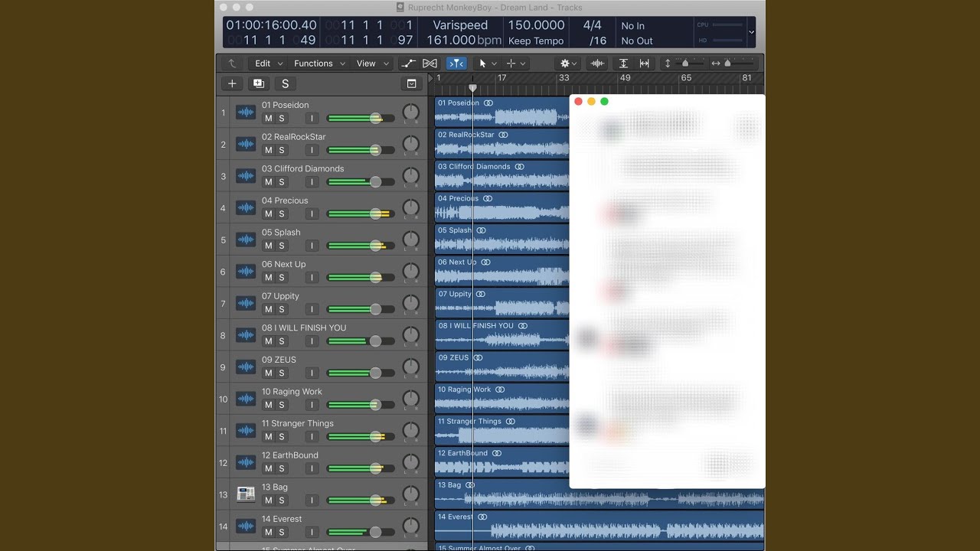This screenshot has height=551, width=980.
Task: Select track name 12 EarthBound
Action: point(290,455)
